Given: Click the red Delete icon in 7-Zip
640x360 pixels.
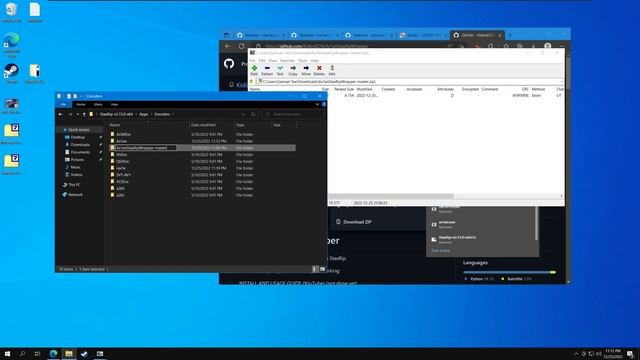Looking at the screenshot, I should point(319,70).
